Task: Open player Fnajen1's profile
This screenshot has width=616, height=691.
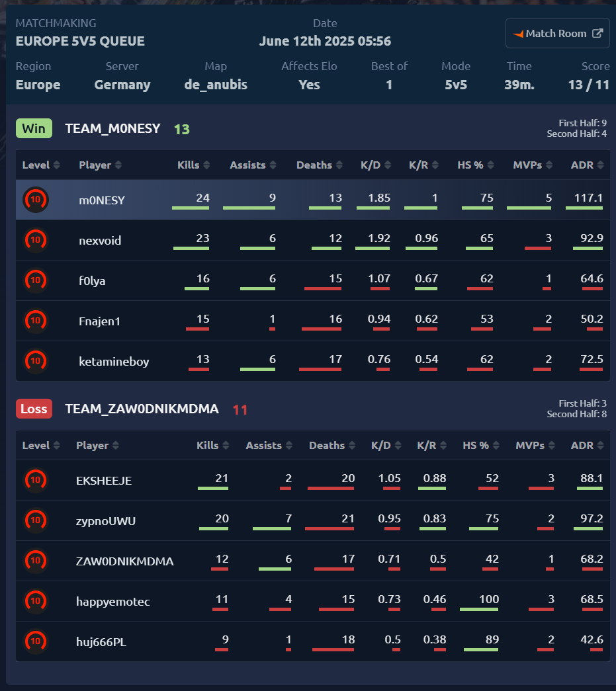Action: pyautogui.click(x=100, y=321)
